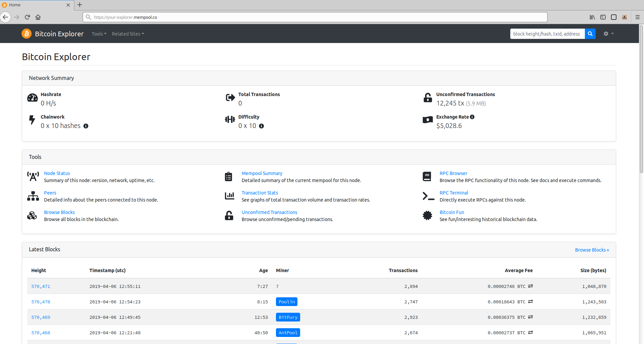Click the info icon next to Difficulty value
The width and height of the screenshot is (644, 344).
coord(261,126)
